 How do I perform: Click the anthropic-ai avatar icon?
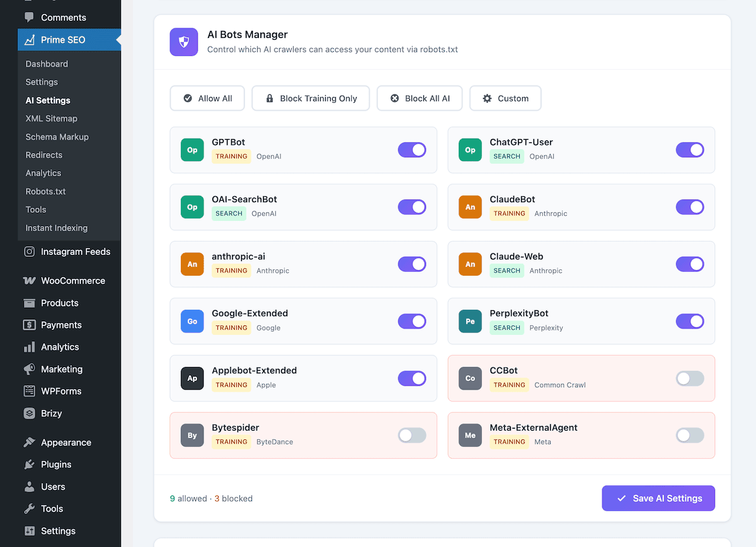click(192, 264)
